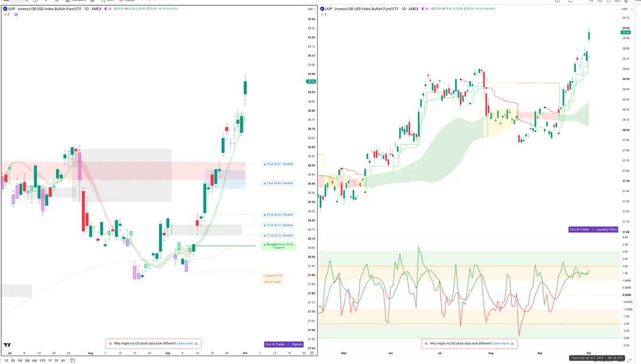Select the 3M time range
Screen dimensions: 641x364
[27, 361]
